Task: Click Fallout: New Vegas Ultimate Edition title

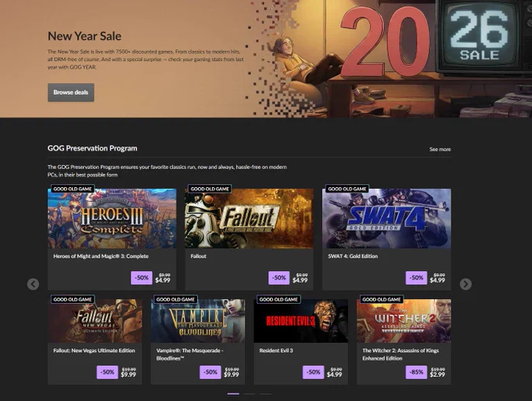Action: pyautogui.click(x=94, y=351)
